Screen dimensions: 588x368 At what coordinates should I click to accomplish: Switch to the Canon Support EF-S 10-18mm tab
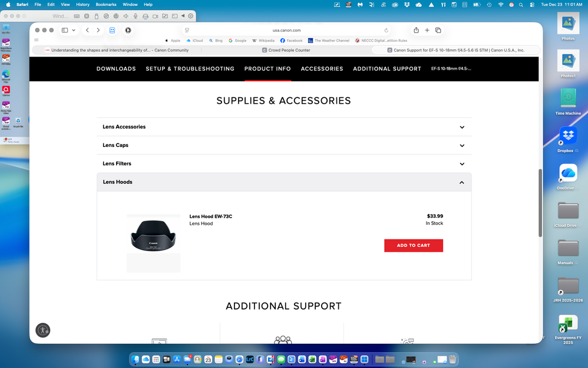tap(455, 50)
